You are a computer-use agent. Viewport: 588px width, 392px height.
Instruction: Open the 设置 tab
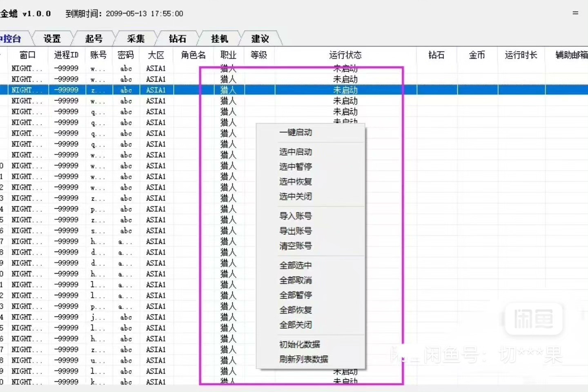coord(52,39)
